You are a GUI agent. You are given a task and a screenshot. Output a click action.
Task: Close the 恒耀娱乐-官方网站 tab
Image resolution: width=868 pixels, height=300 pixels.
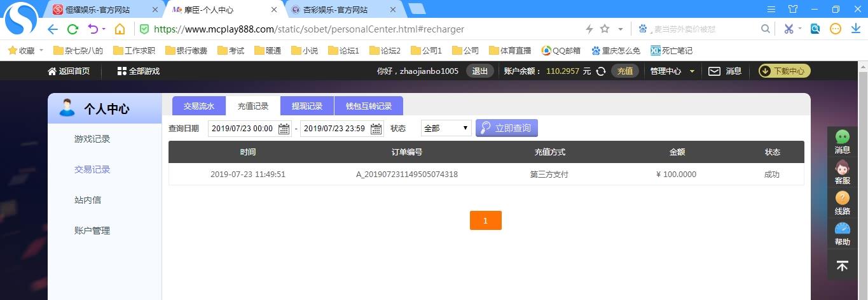click(x=155, y=10)
